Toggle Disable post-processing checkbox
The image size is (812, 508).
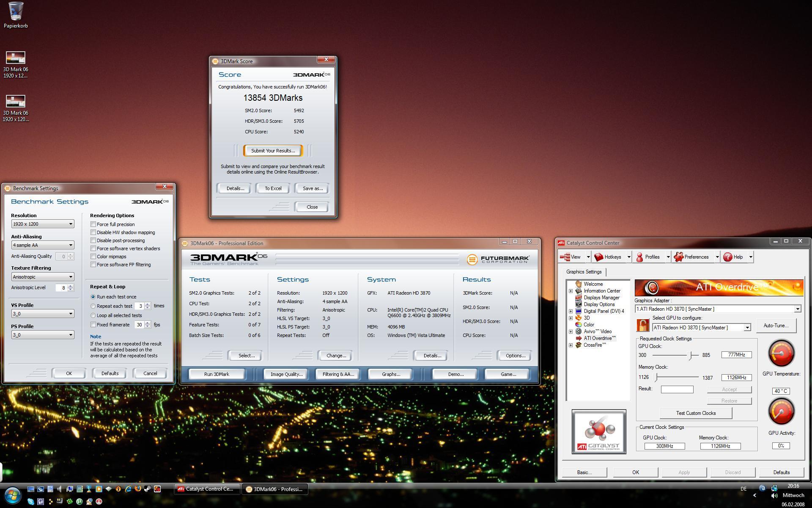(x=93, y=240)
